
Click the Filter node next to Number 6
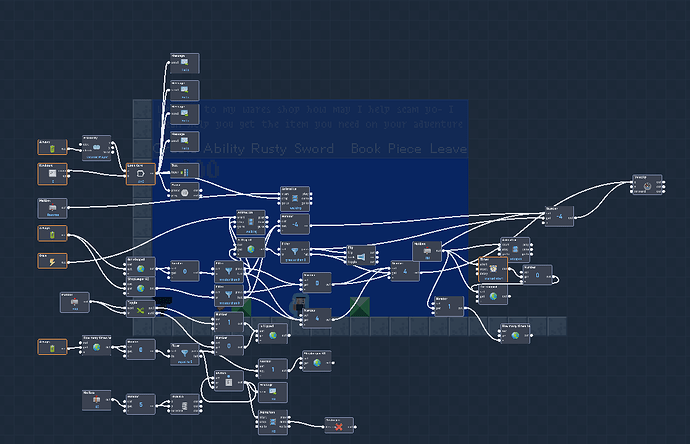[184, 354]
